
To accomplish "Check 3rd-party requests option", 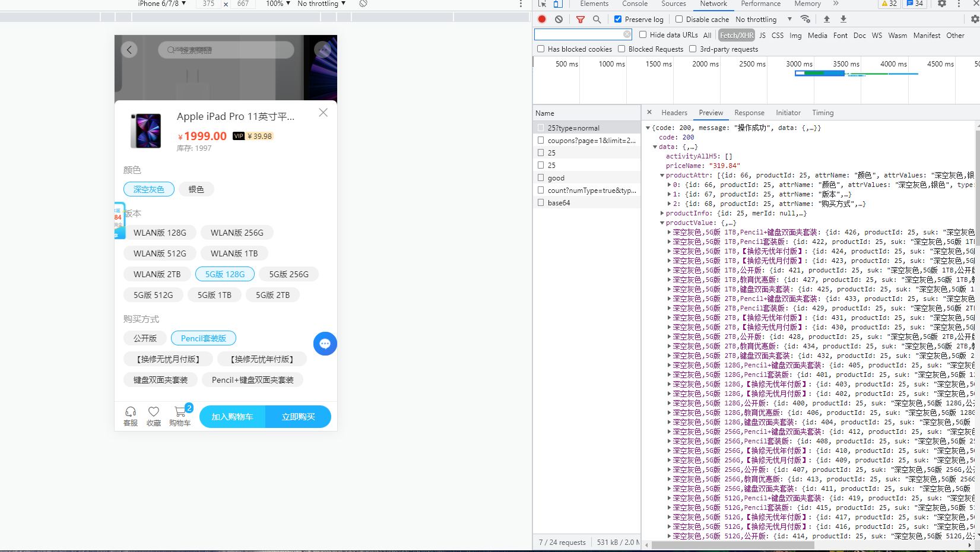I will tap(693, 49).
